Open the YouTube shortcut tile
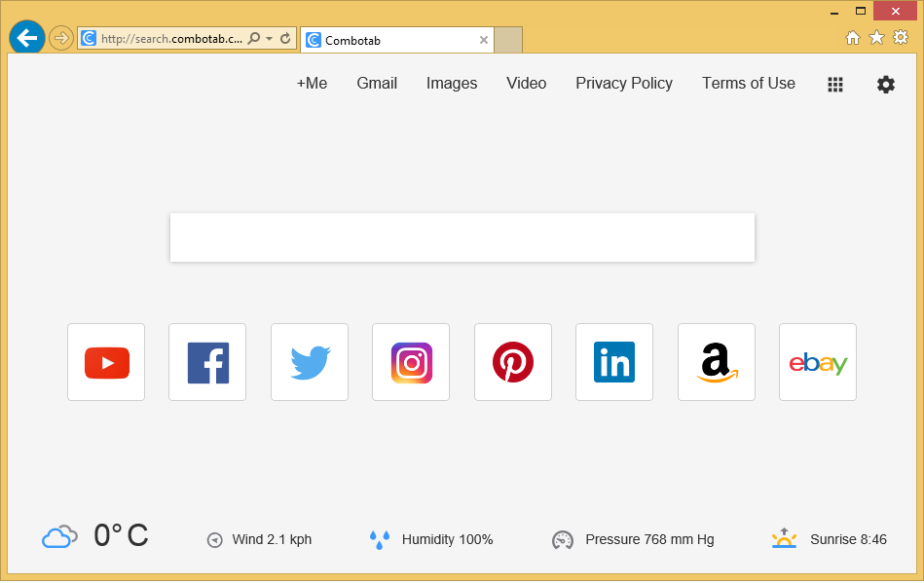Image resolution: width=924 pixels, height=583 pixels. tap(106, 362)
